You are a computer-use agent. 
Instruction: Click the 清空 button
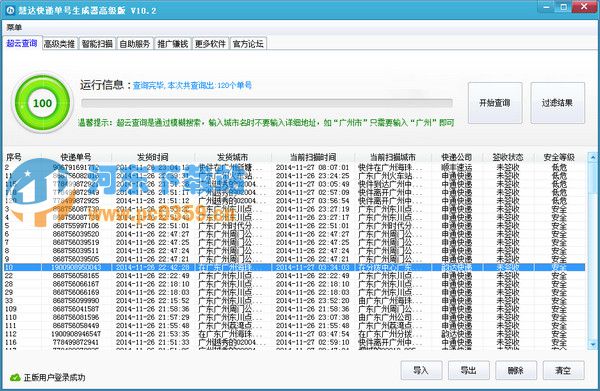[x=563, y=370]
